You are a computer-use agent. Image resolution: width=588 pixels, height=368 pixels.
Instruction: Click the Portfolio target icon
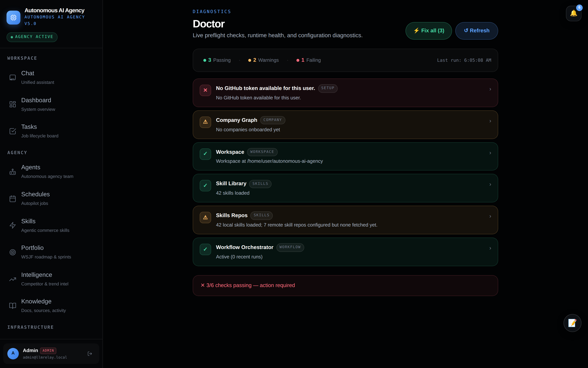pyautogui.click(x=13, y=252)
